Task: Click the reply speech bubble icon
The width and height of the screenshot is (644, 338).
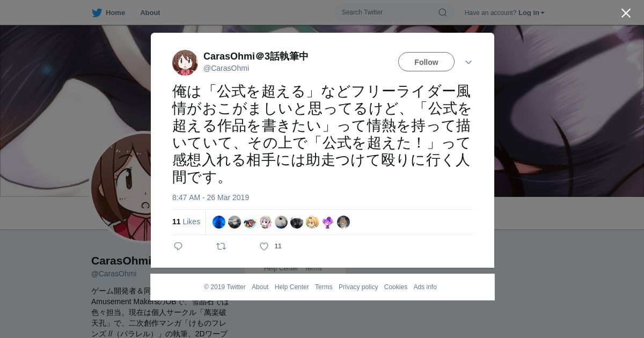Action: [178, 246]
